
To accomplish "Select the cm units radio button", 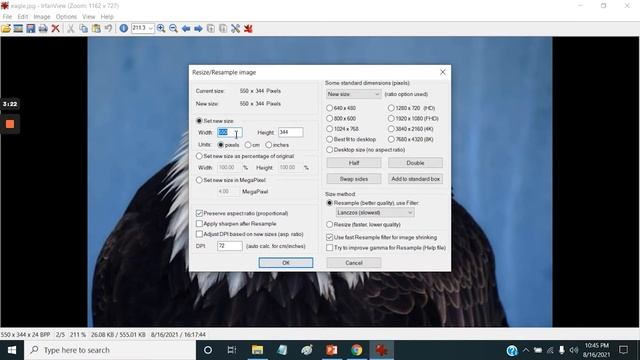I will (x=248, y=145).
